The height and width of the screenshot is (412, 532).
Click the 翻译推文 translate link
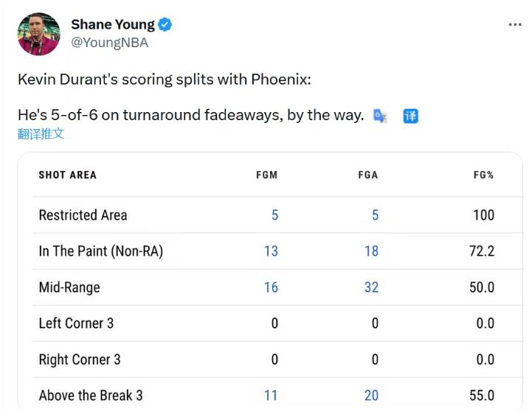(x=41, y=134)
